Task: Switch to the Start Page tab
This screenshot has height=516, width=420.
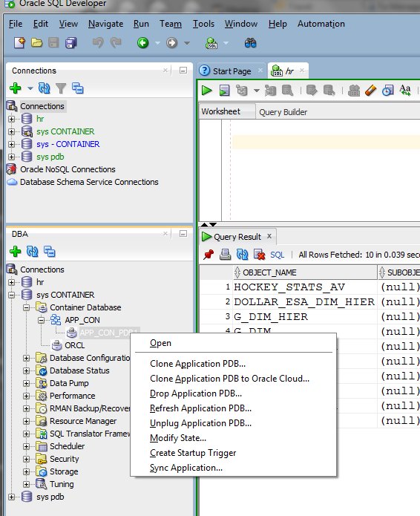Action: pos(232,71)
